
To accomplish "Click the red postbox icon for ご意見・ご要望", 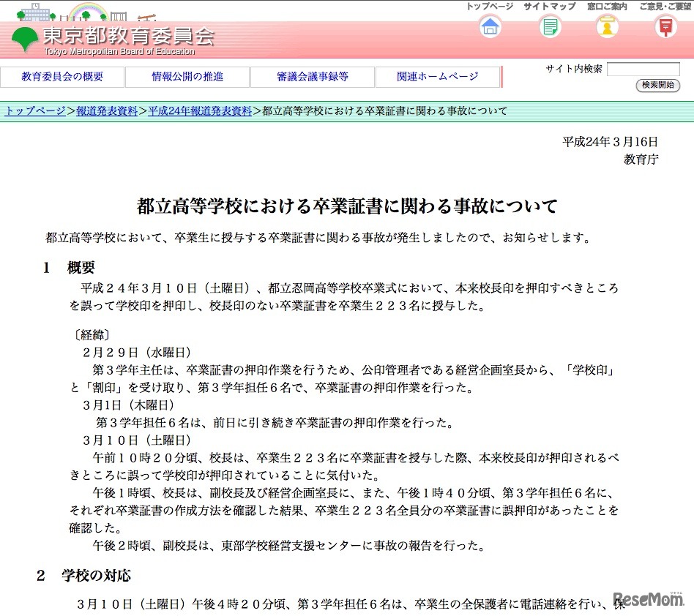I will pos(665,26).
